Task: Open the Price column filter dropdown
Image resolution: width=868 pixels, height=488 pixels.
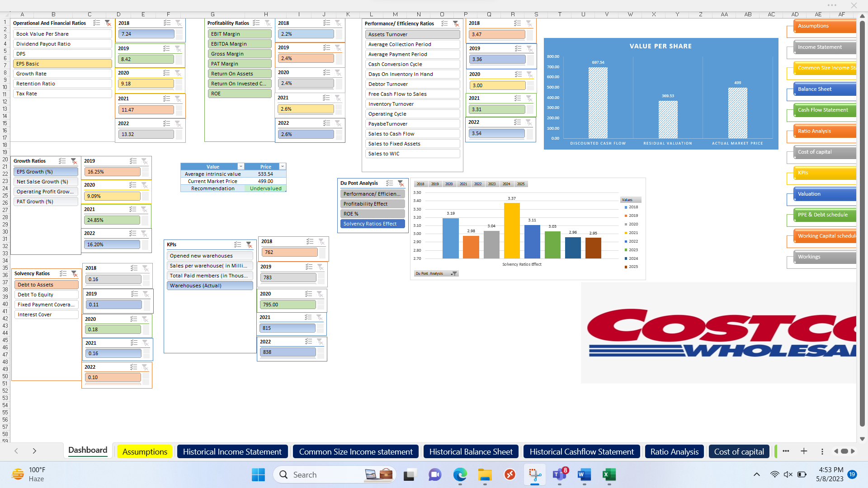Action: tap(283, 166)
